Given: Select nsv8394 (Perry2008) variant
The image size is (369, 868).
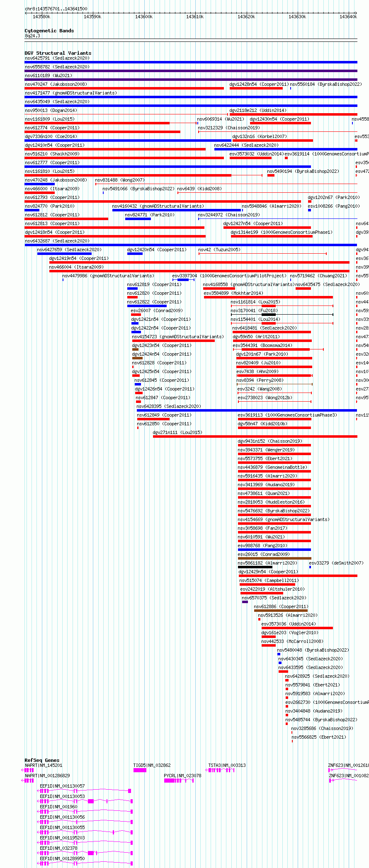Looking at the screenshot, I should tap(260, 380).
